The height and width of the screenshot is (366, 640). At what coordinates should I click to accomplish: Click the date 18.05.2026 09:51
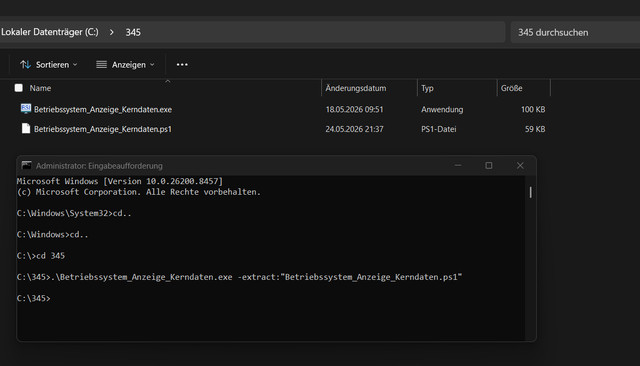pyautogui.click(x=354, y=109)
